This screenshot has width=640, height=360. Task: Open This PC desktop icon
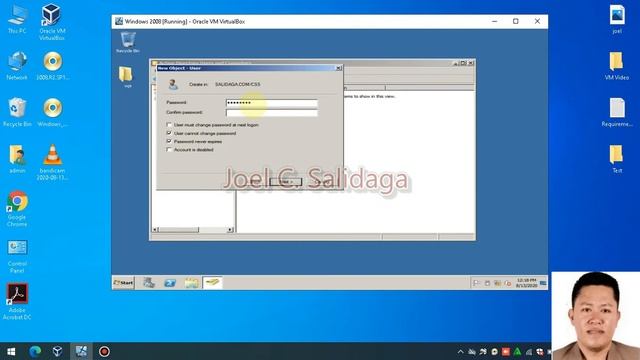click(17, 18)
